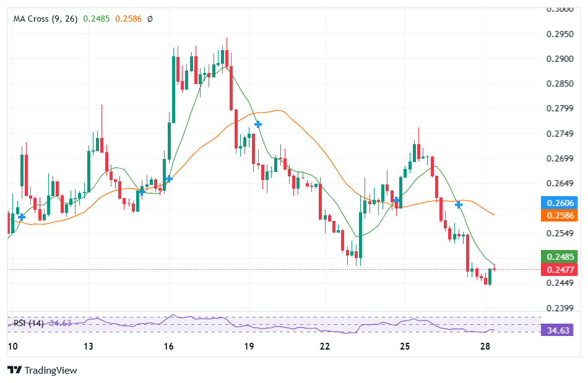The width and height of the screenshot is (588, 383).
Task: Click the 28 label on the date axis
Action: 485,347
